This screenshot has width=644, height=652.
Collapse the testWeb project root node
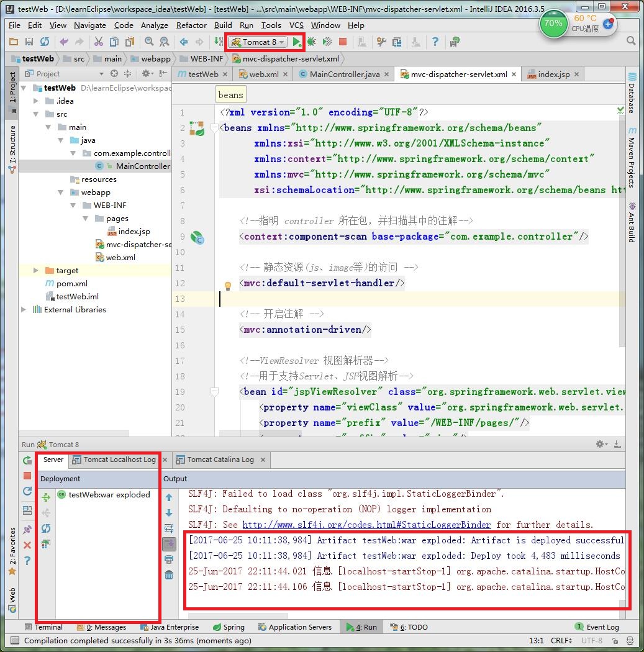tap(24, 88)
